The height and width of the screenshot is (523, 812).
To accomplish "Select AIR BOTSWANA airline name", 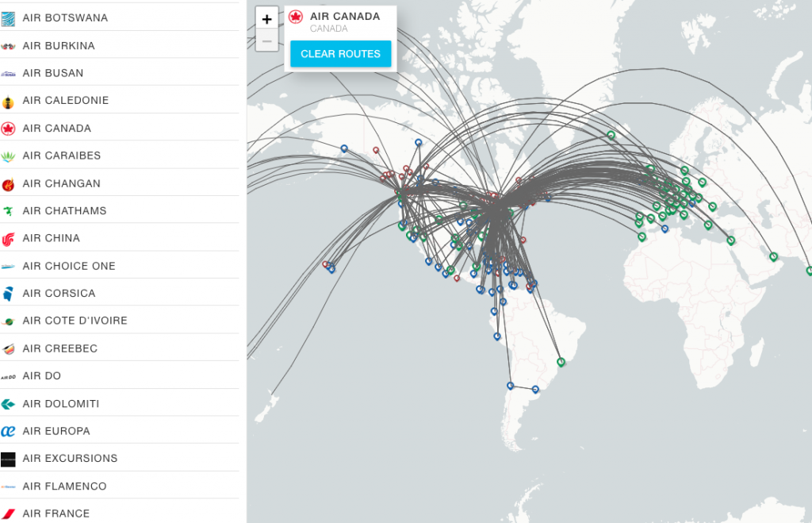I will click(x=65, y=18).
